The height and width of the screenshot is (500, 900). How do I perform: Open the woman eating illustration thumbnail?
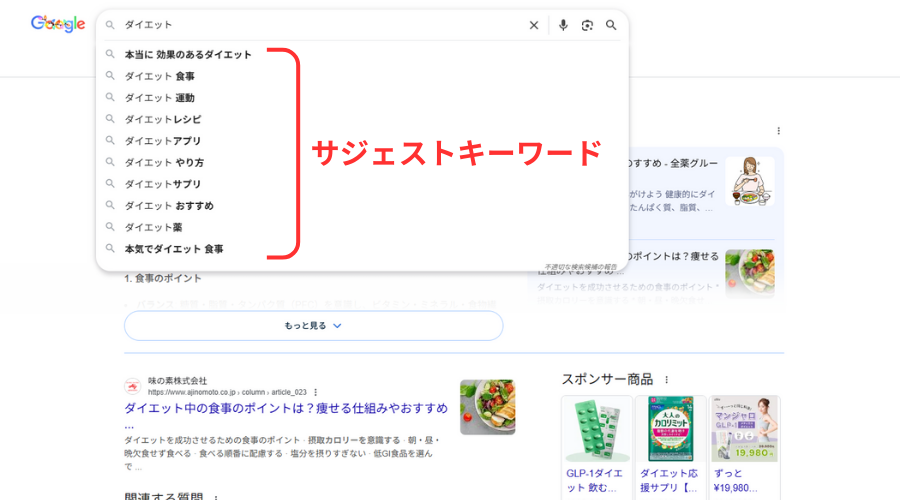(x=750, y=181)
